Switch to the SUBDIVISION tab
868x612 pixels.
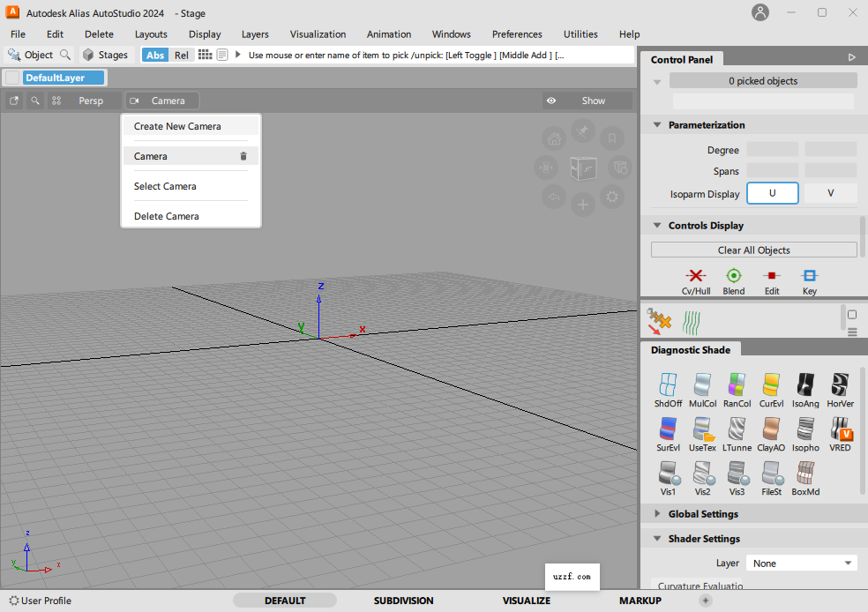click(403, 601)
